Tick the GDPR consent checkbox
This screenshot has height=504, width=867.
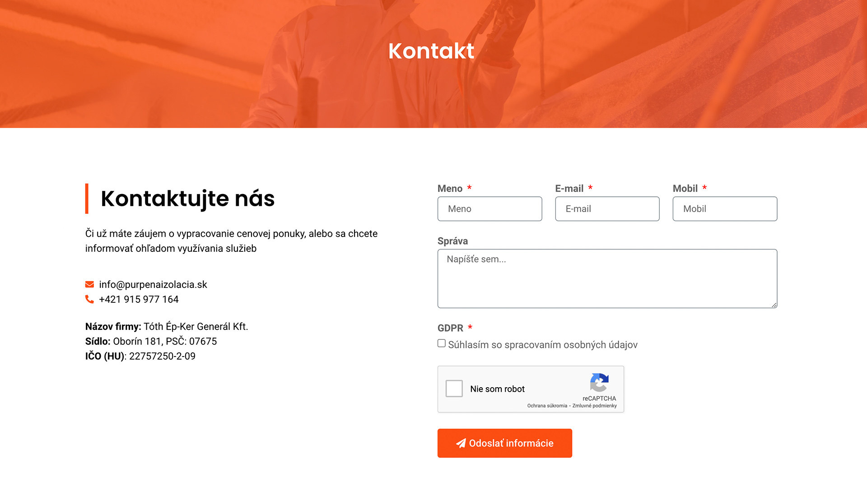tap(442, 343)
